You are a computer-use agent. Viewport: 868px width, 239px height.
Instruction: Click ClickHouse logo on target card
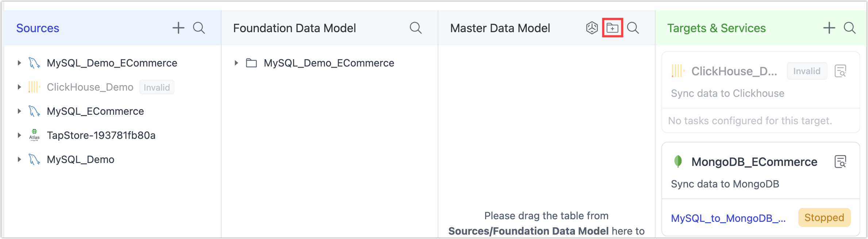tap(678, 71)
